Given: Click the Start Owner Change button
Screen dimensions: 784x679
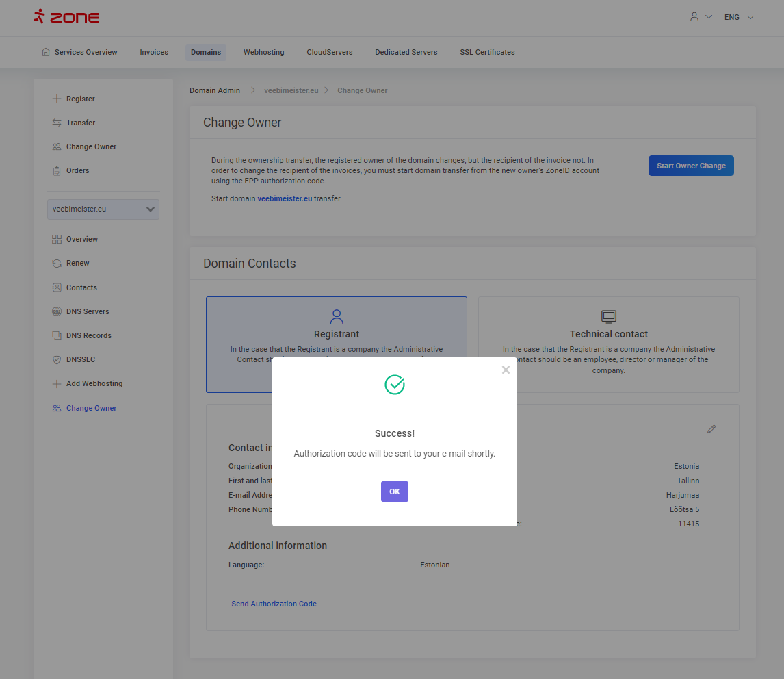Looking at the screenshot, I should click(x=691, y=166).
